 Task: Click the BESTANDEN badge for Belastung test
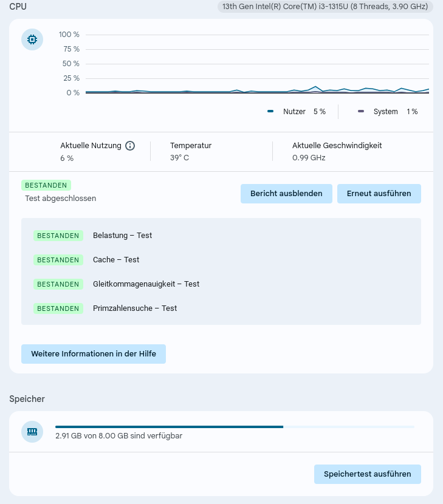[x=58, y=236]
